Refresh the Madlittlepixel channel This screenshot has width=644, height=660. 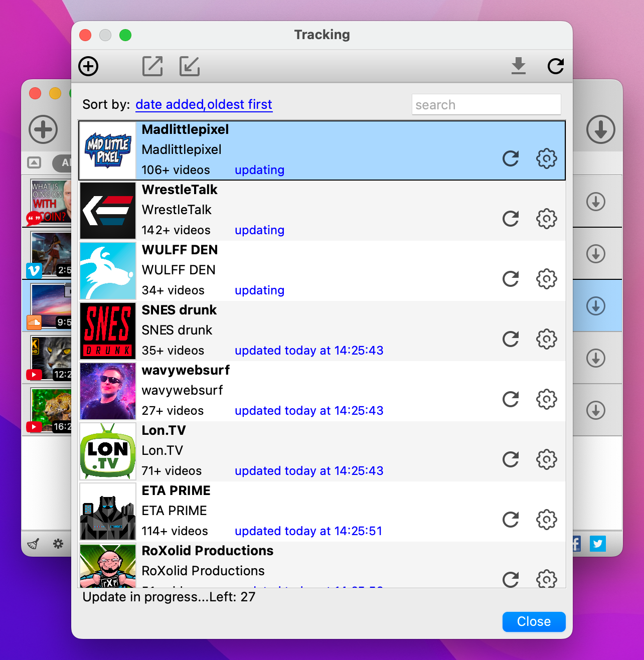point(511,158)
